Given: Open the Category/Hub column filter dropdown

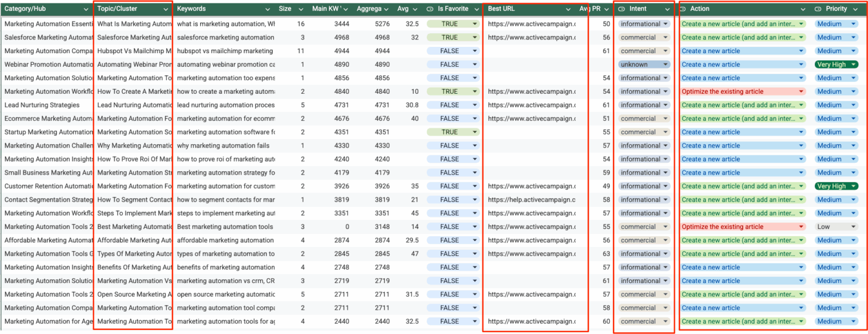Looking at the screenshot, I should [86, 8].
